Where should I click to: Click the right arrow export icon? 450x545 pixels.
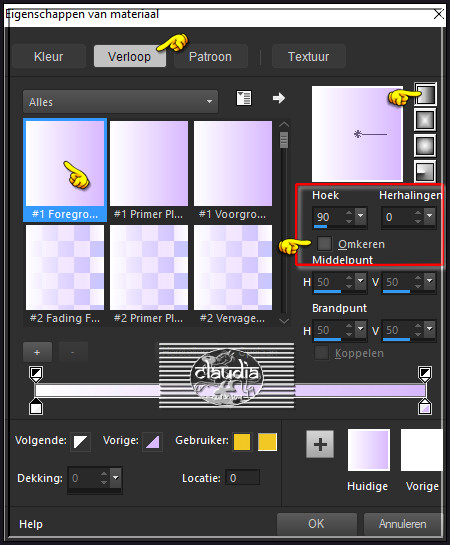coord(279,98)
